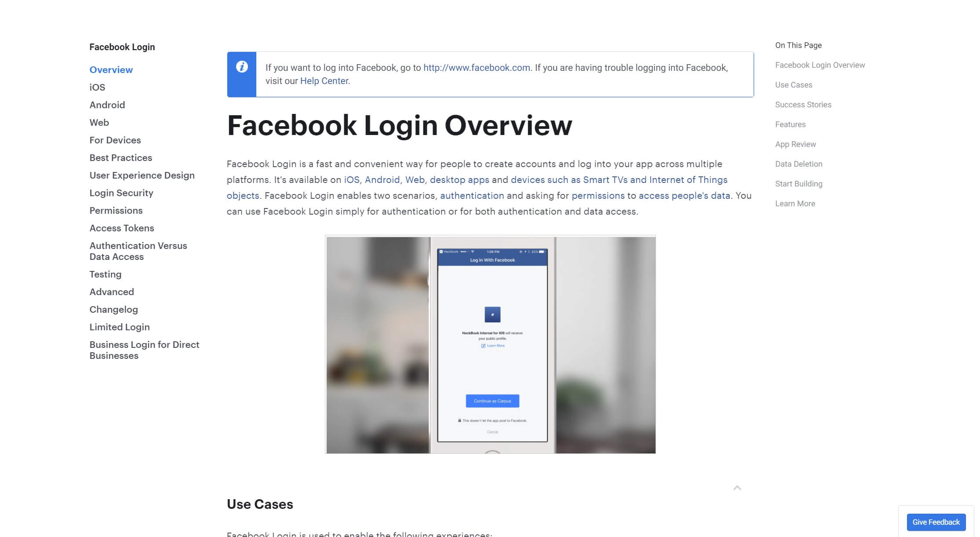
Task: Click the scroll-to-top arrow icon
Action: point(737,487)
